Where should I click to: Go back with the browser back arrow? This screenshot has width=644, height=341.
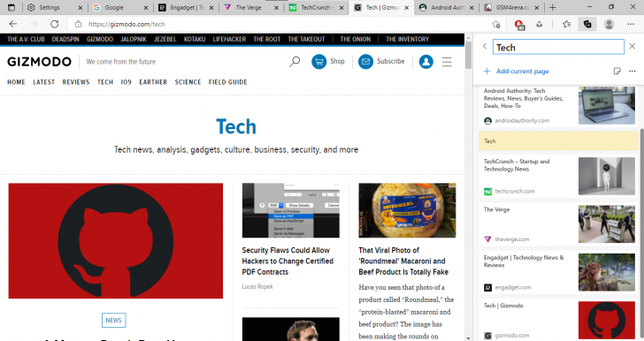[13, 24]
